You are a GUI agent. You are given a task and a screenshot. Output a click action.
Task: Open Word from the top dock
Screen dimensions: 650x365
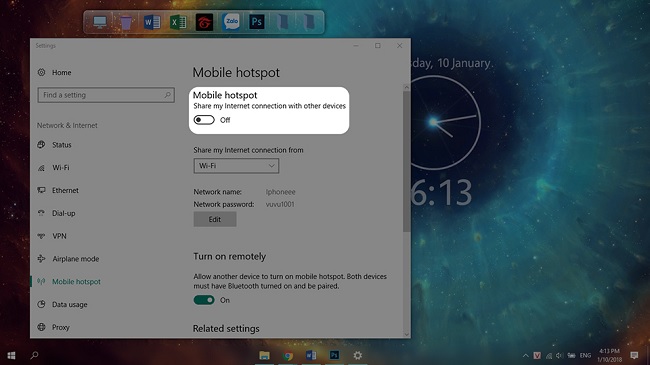click(x=152, y=22)
